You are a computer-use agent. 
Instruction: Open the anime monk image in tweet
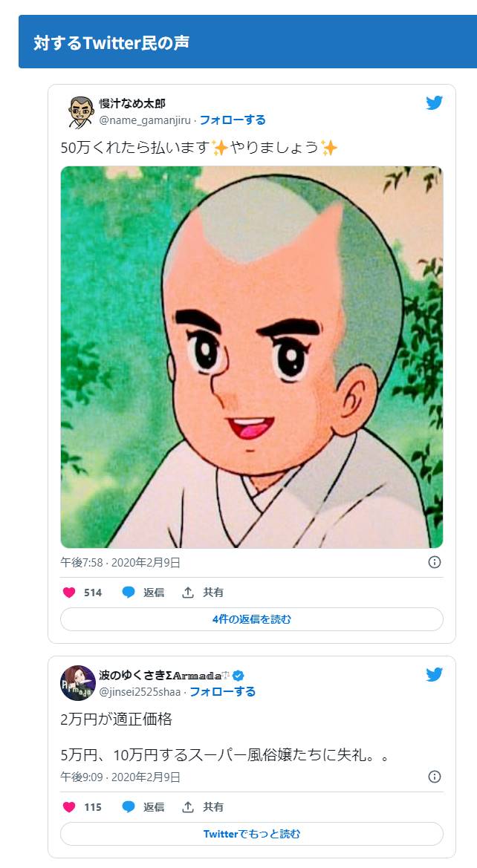click(252, 357)
